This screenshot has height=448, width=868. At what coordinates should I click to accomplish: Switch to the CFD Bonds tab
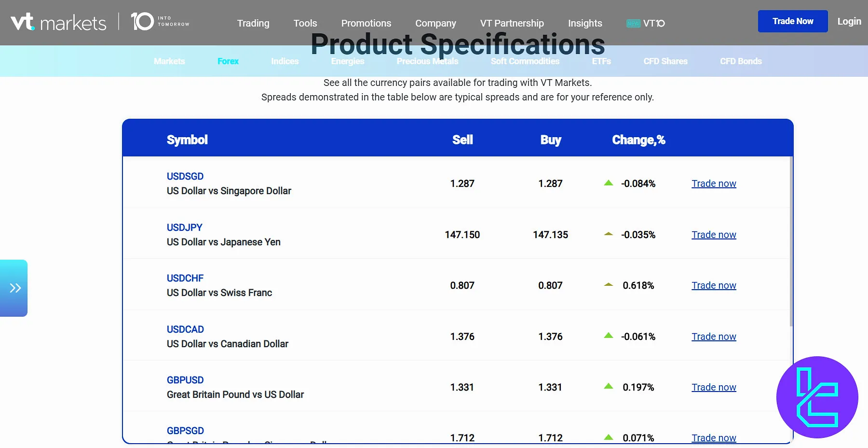[741, 61]
